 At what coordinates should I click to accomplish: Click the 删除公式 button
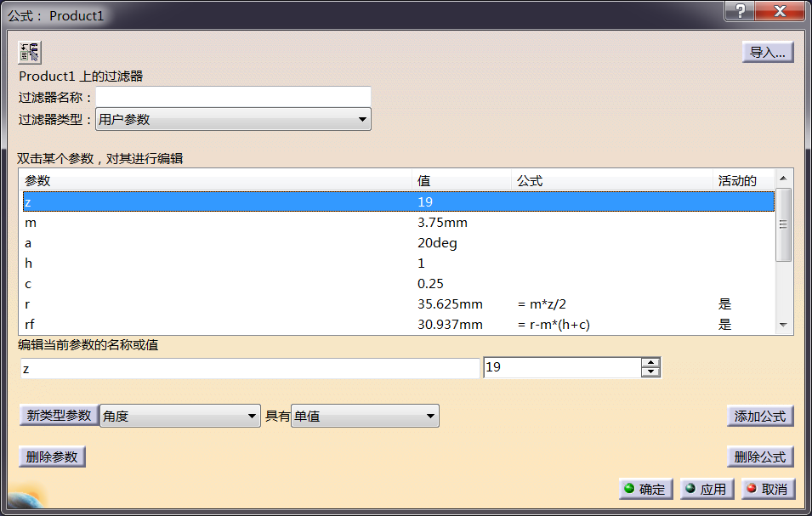(x=759, y=456)
